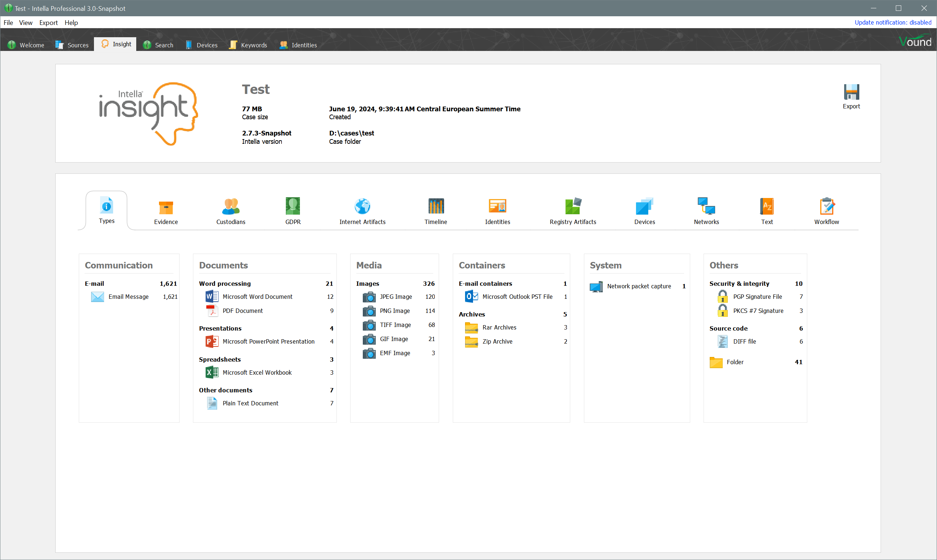The image size is (937, 560).
Task: Open the Evidence box icon tab
Action: pyautogui.click(x=166, y=207)
